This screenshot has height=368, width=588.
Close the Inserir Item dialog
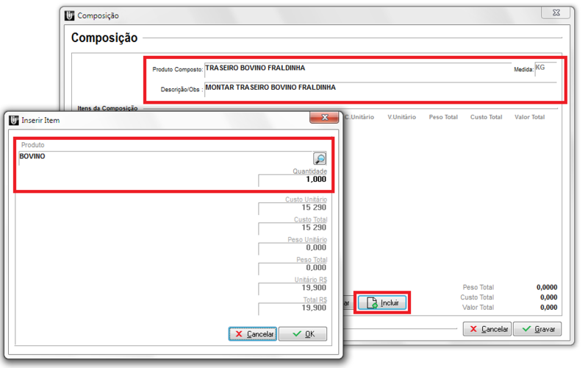pos(323,118)
